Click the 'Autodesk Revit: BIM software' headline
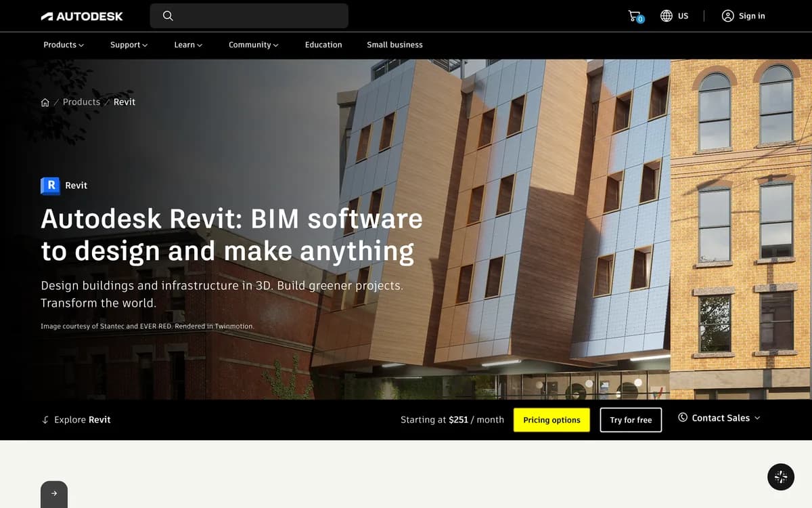Image resolution: width=812 pixels, height=508 pixels. pyautogui.click(x=231, y=235)
